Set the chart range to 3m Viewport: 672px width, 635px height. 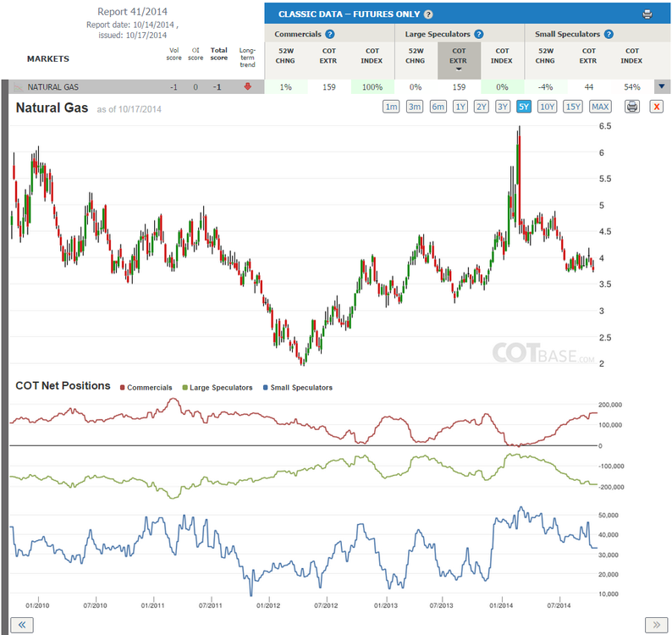pos(415,107)
